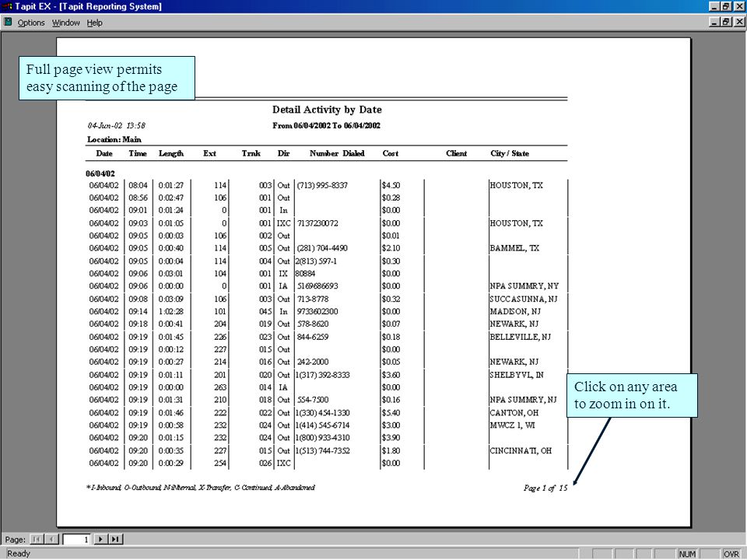Image resolution: width=747 pixels, height=560 pixels.
Task: Click the 'City / State' column header
Action: point(510,153)
